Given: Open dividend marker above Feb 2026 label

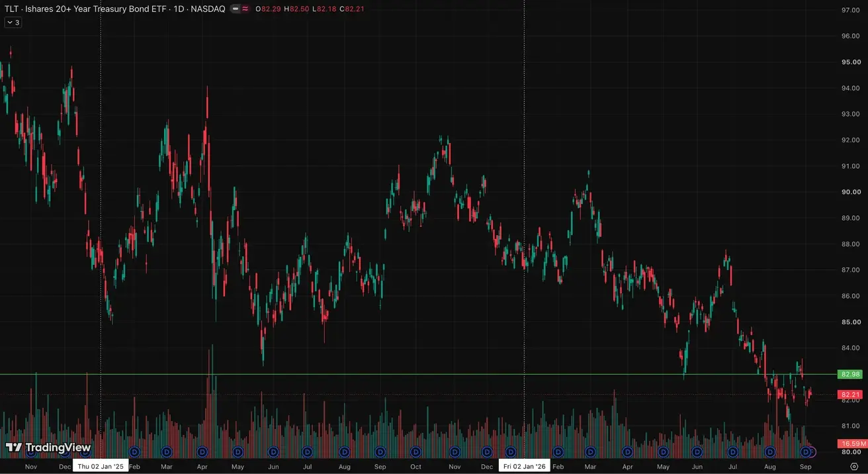Looking at the screenshot, I should 558,451.
